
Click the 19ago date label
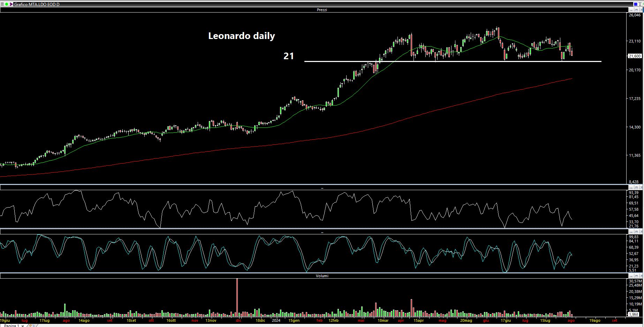click(595, 320)
